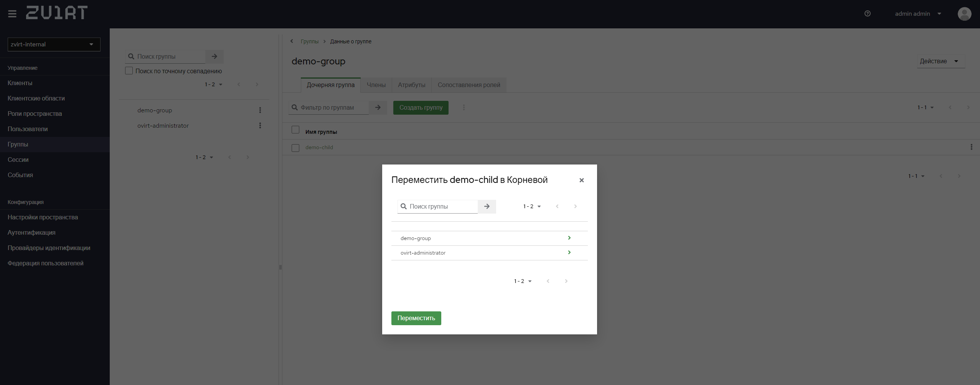This screenshot has height=385, width=980.
Task: Click the panel splitter handle
Action: [280, 267]
